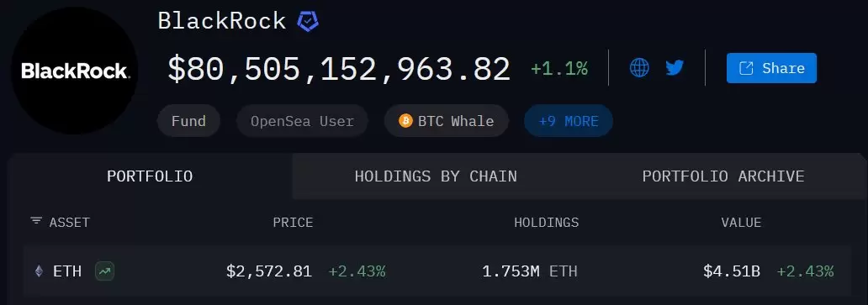Sort by the Holdings column header
The width and height of the screenshot is (868, 305).
pos(547,223)
